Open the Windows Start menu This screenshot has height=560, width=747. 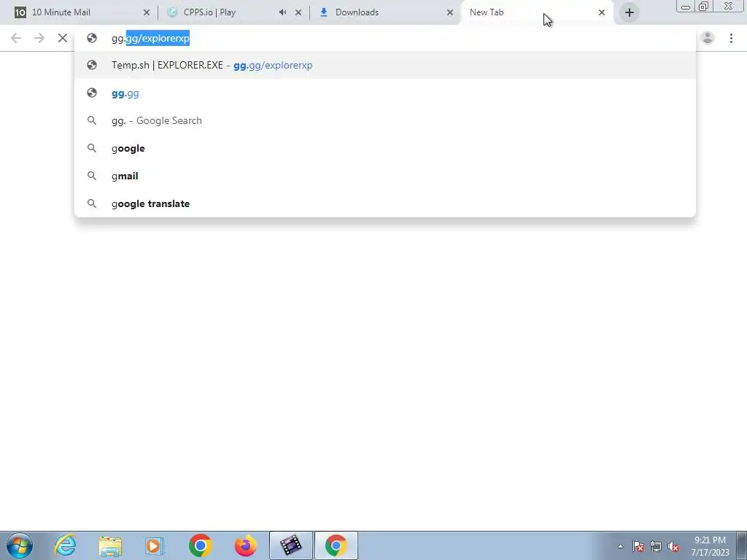20,545
